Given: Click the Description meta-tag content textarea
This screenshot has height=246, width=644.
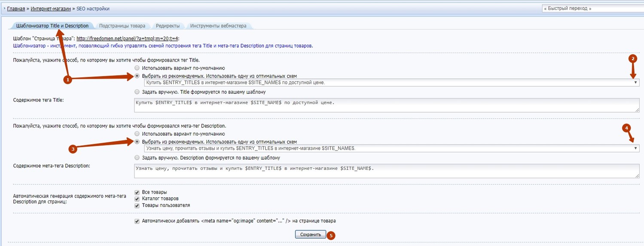Looking at the screenshot, I should click(x=387, y=171).
